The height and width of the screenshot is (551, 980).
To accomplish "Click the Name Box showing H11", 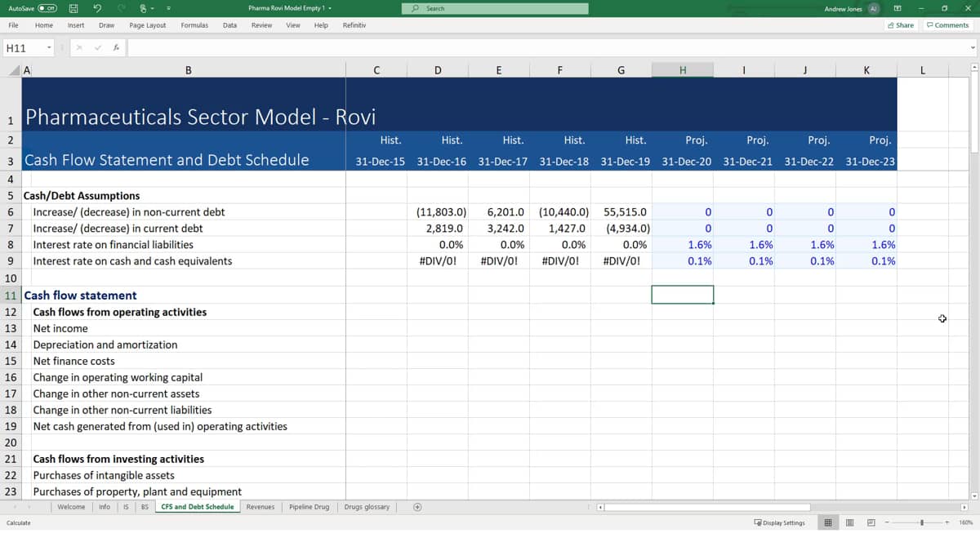I will coord(23,48).
